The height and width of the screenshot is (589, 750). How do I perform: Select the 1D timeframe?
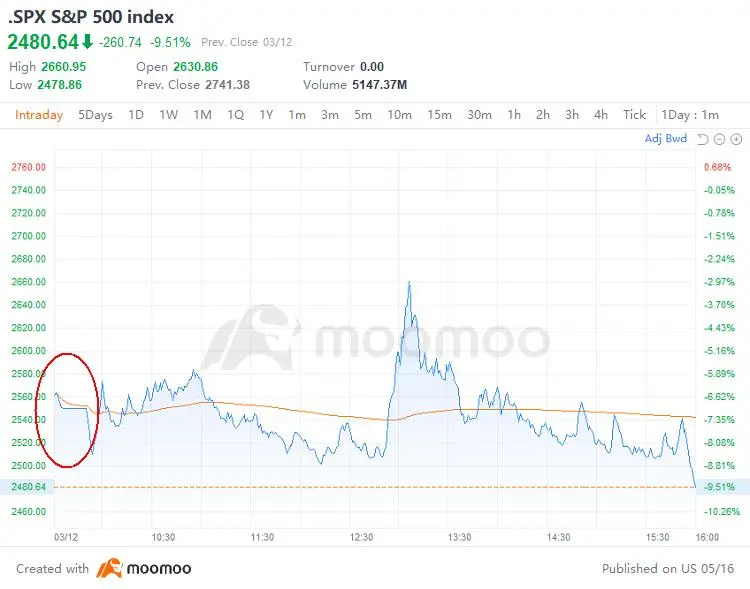pyautogui.click(x=136, y=115)
